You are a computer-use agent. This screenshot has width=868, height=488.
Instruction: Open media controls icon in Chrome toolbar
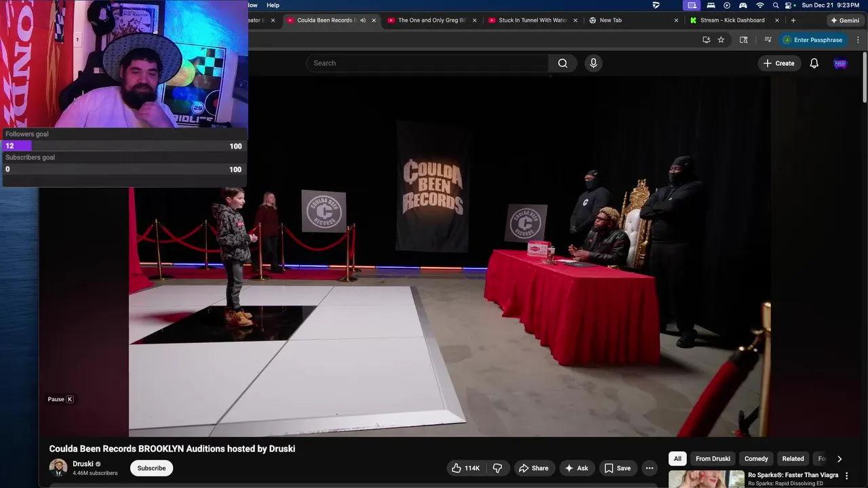coord(768,40)
